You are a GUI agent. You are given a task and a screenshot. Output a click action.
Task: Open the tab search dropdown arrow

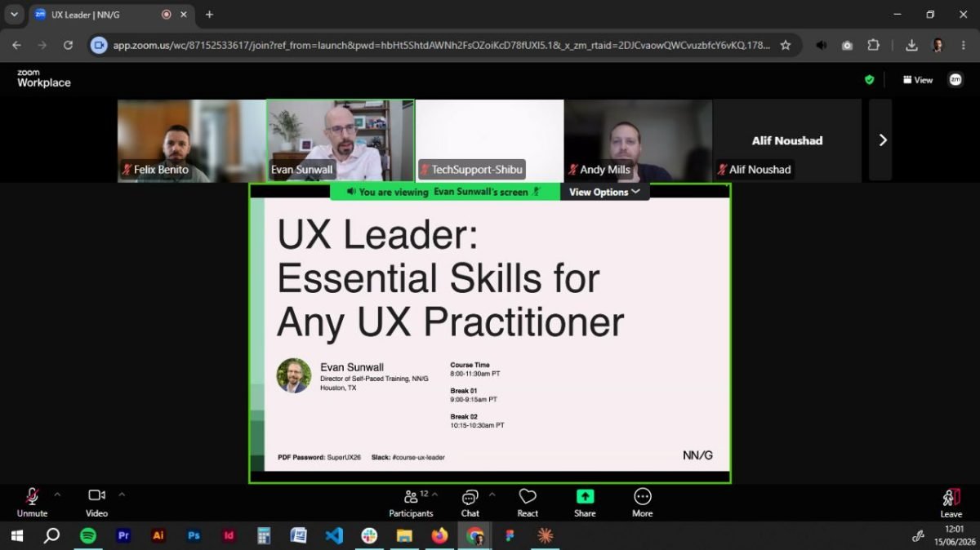coord(14,15)
